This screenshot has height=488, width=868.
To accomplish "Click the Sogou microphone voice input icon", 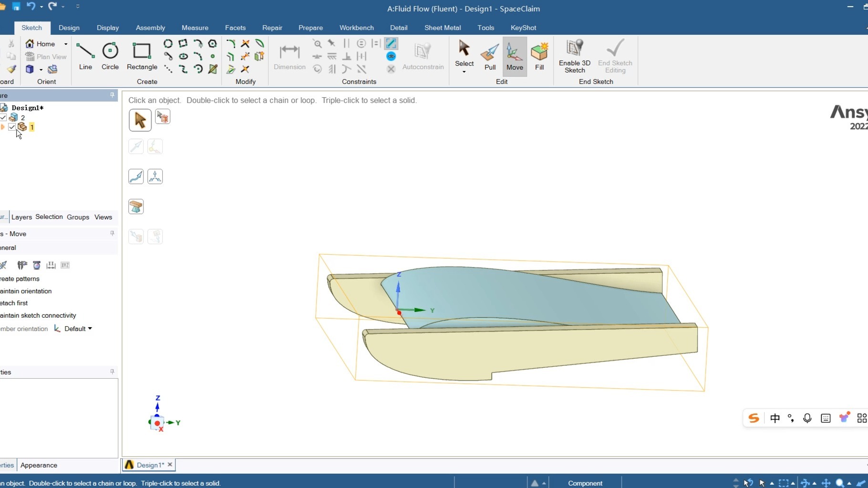I will click(x=807, y=418).
